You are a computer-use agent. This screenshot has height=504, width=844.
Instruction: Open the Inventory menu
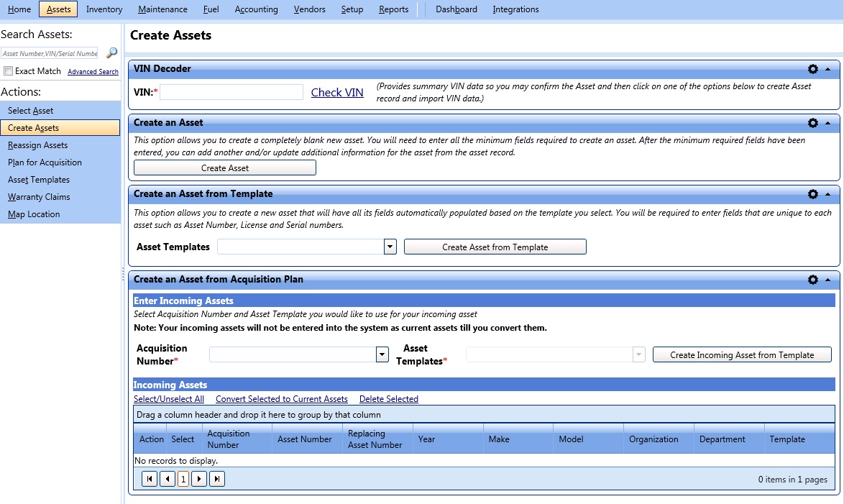[x=104, y=9]
